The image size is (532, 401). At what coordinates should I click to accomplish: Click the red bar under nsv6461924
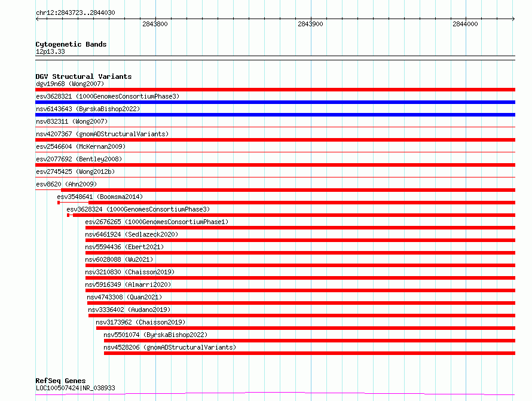click(x=300, y=240)
